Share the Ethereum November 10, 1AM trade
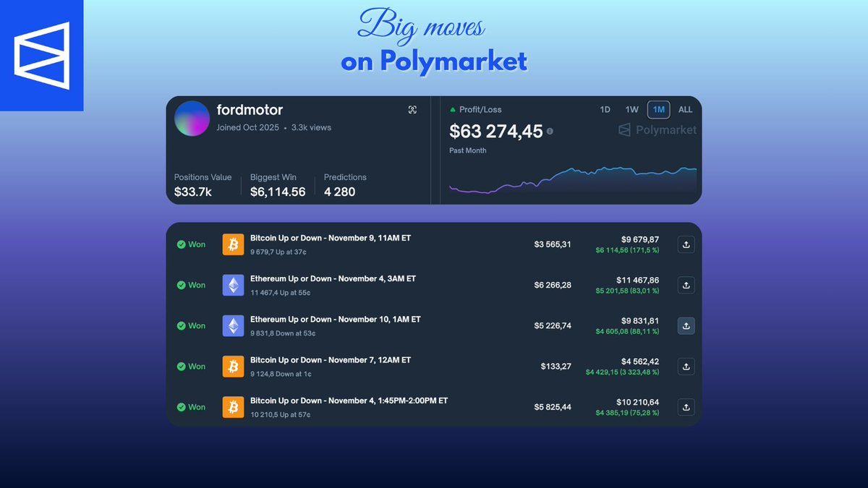The width and height of the screenshot is (868, 488). pyautogui.click(x=686, y=325)
